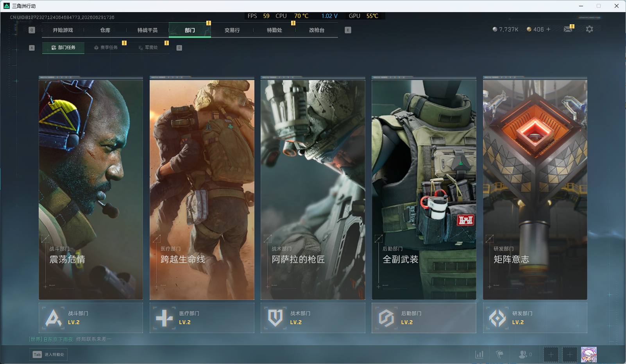This screenshot has width=626, height=364.
Task: Switch to the 开始游戏 tab
Action: click(63, 30)
